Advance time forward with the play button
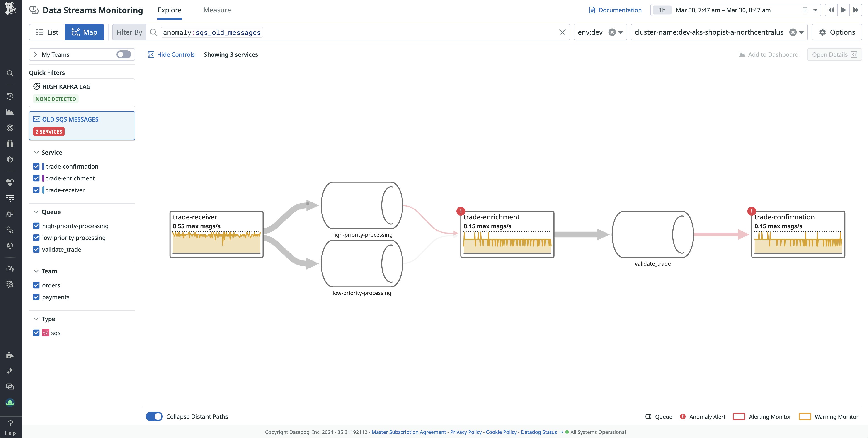868x438 pixels. click(x=843, y=10)
